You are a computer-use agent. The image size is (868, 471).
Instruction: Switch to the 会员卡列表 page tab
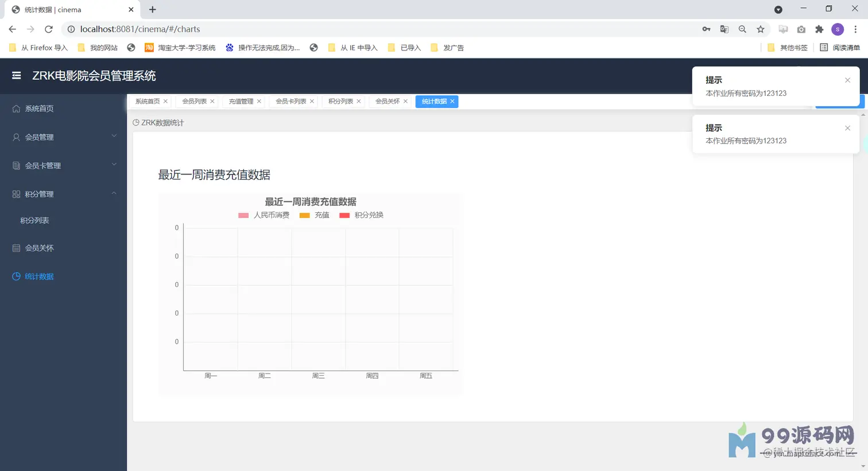point(290,102)
